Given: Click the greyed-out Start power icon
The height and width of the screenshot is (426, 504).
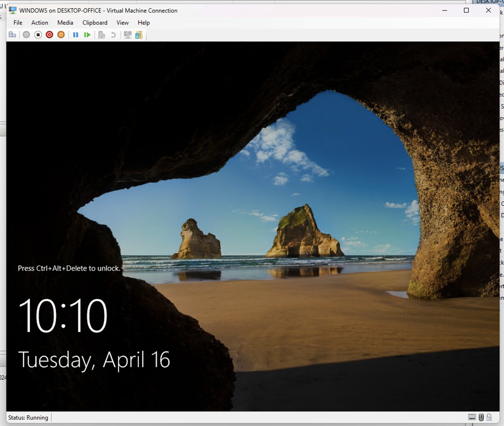Looking at the screenshot, I should pyautogui.click(x=26, y=35).
